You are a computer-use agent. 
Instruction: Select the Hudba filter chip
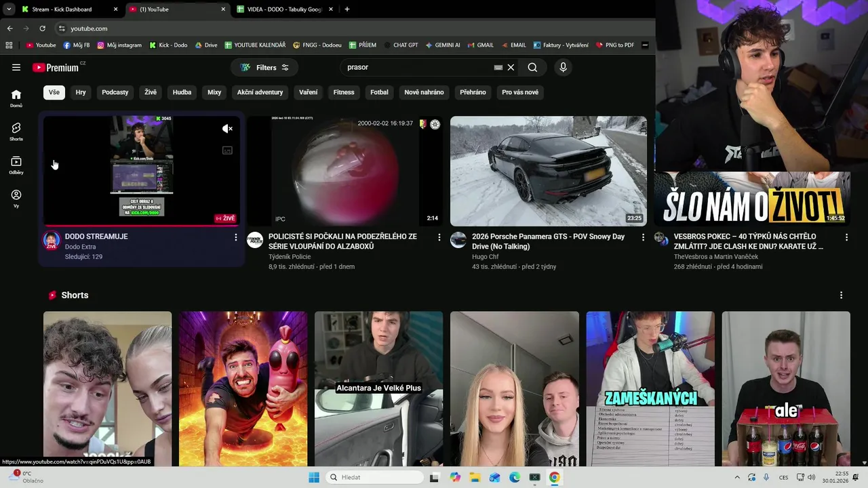[182, 92]
